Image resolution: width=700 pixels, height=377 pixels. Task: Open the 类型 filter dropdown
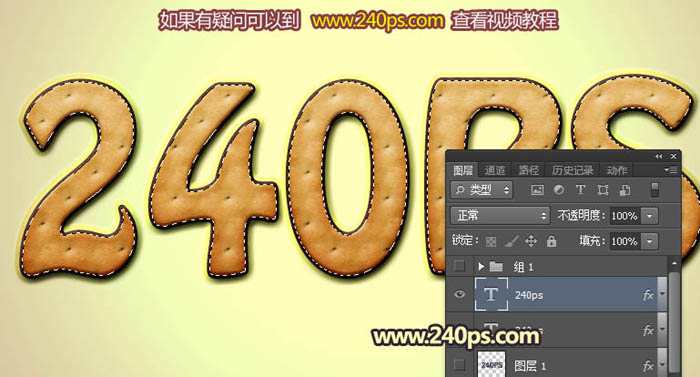click(x=482, y=190)
